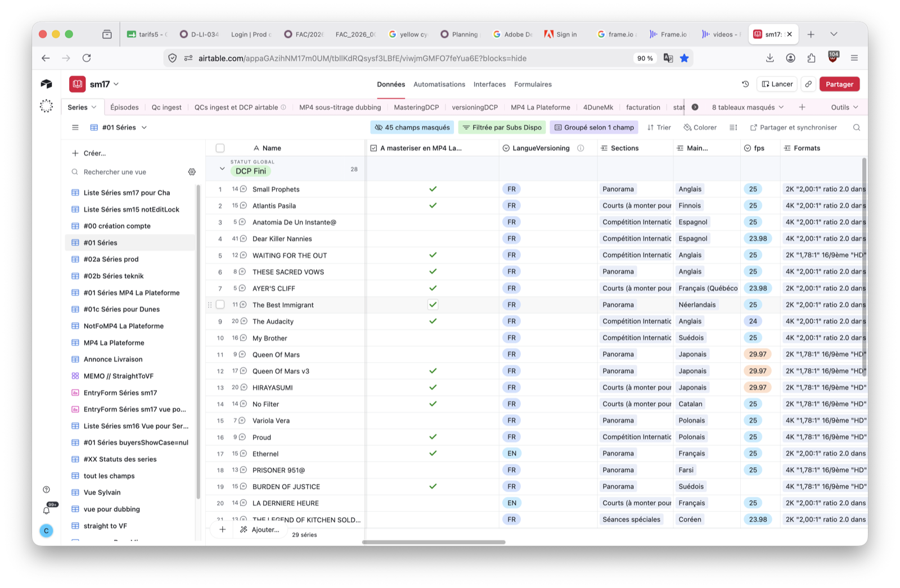Open the Créer... new view option
The image size is (900, 588).
click(x=89, y=153)
